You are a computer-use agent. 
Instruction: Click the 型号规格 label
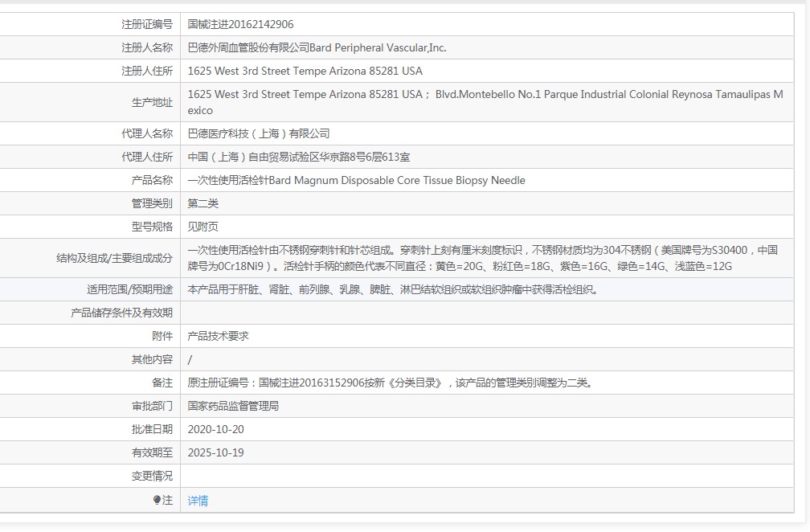click(x=152, y=227)
